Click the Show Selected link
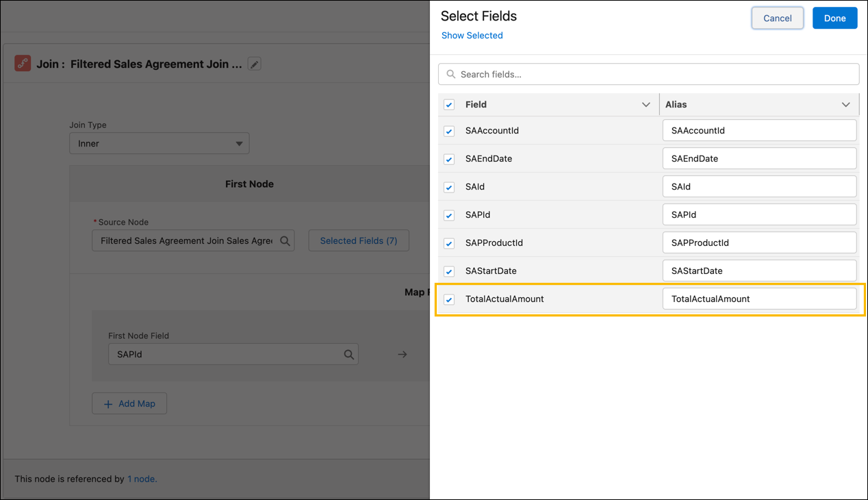 (x=472, y=35)
